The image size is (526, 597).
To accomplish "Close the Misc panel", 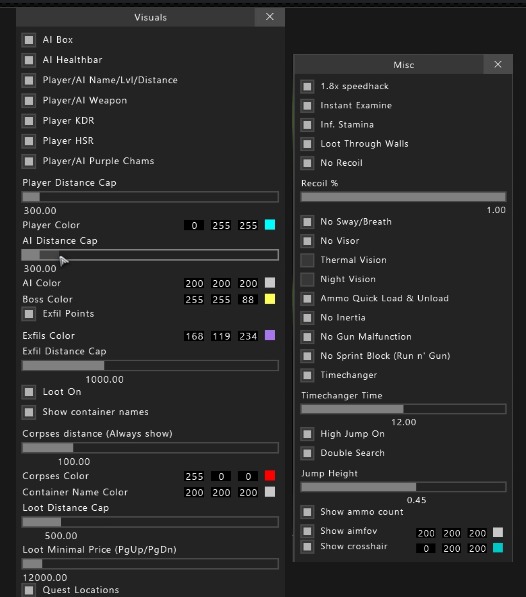I will coord(497,64).
